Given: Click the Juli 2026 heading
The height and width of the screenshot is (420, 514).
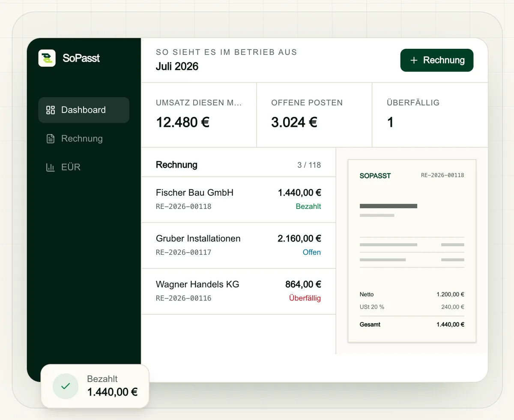Looking at the screenshot, I should [x=177, y=66].
